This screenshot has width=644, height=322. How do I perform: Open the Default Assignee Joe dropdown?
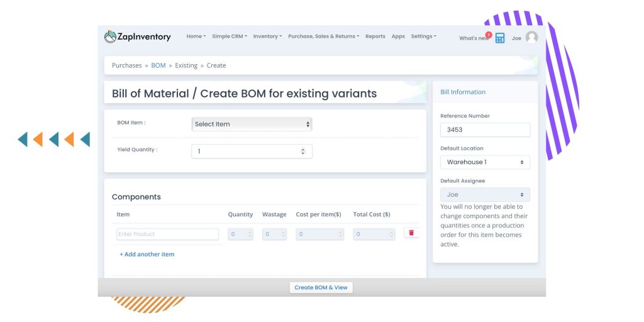click(x=485, y=195)
